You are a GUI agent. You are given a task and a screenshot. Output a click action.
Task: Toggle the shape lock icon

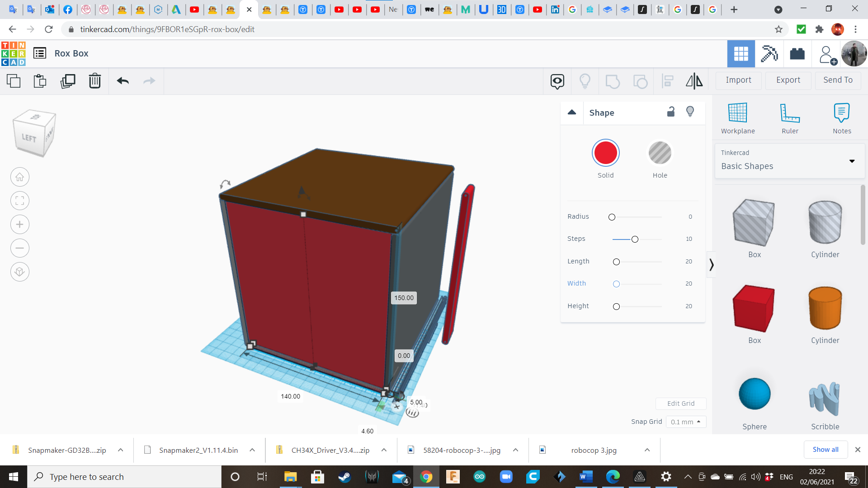click(x=671, y=112)
